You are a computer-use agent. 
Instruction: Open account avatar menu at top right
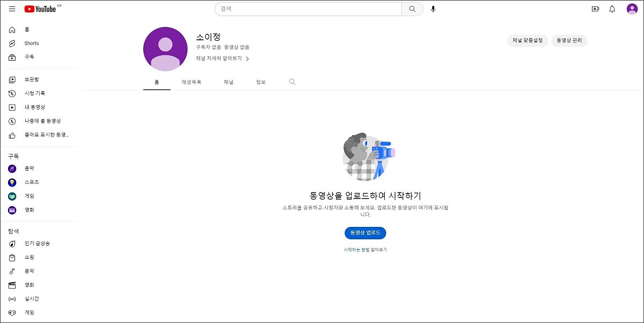(632, 9)
